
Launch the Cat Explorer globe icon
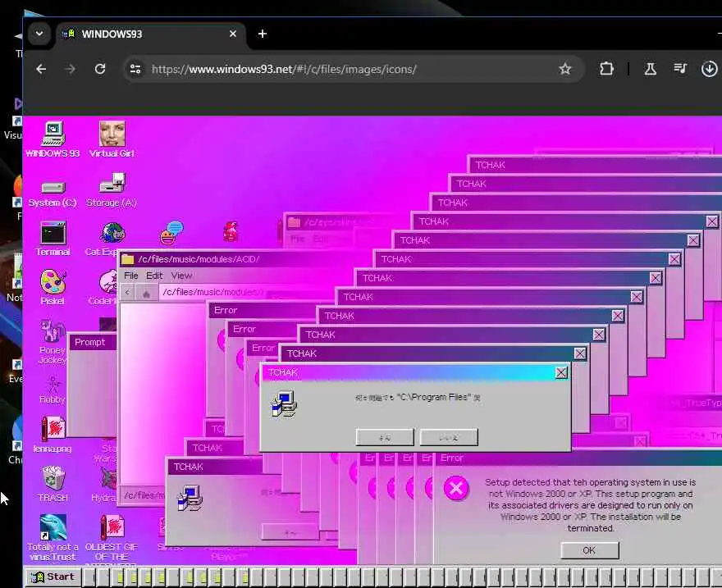tap(112, 233)
